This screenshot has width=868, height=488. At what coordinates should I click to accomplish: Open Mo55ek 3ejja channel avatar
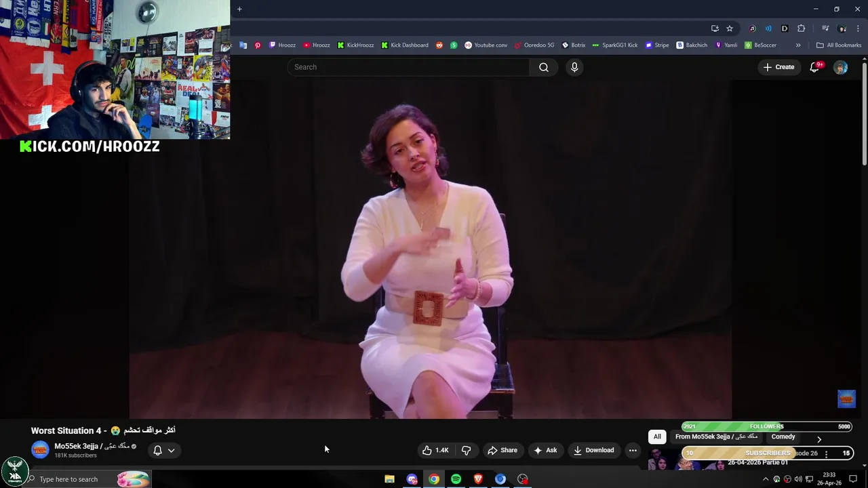40,449
